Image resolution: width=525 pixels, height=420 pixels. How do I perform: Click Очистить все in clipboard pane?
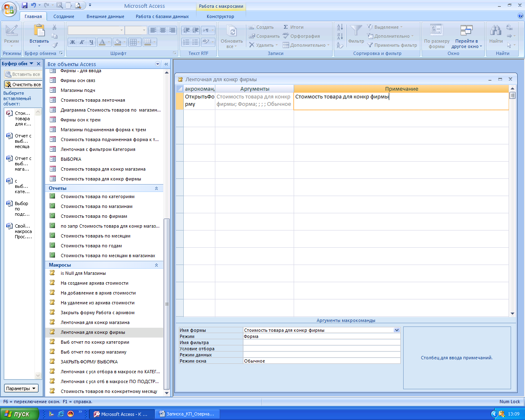point(23,84)
